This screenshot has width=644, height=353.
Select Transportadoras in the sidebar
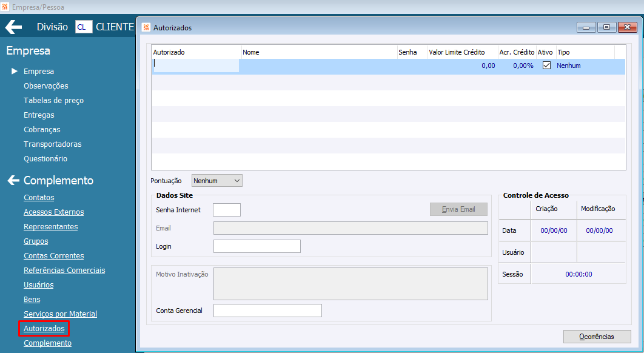[53, 144]
